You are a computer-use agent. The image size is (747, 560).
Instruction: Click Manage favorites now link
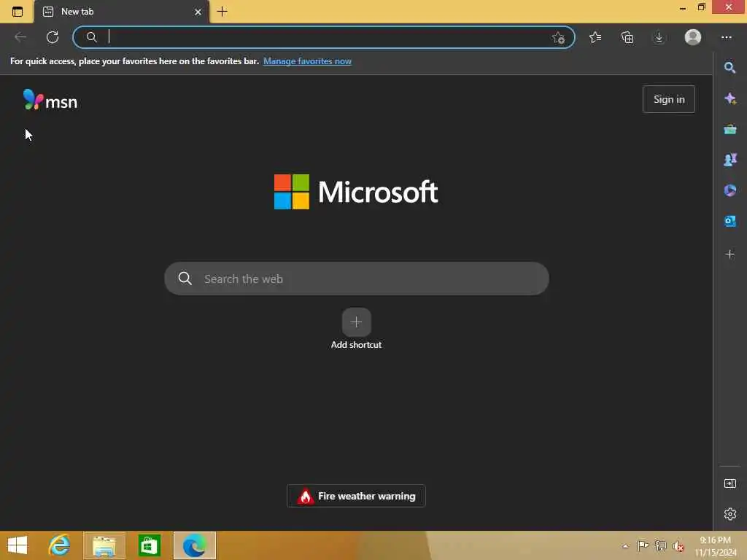coord(307,61)
